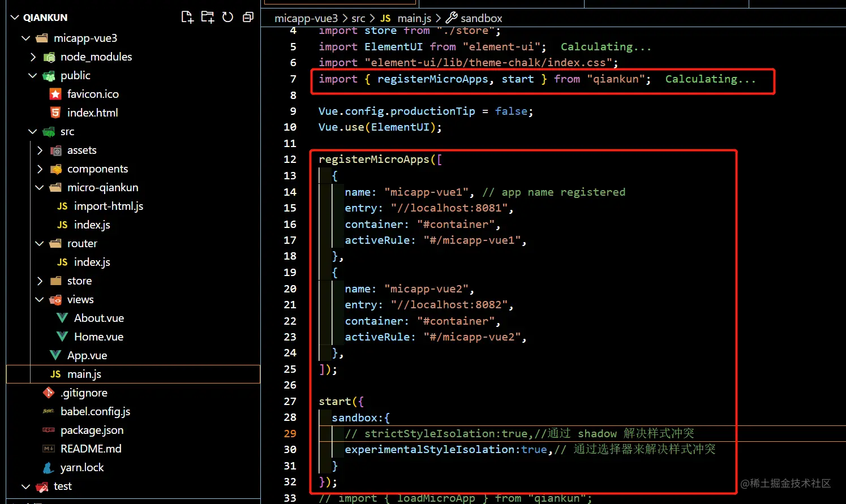The height and width of the screenshot is (504, 846).
Task: Click the src folder icon in Explorer
Action: point(49,131)
